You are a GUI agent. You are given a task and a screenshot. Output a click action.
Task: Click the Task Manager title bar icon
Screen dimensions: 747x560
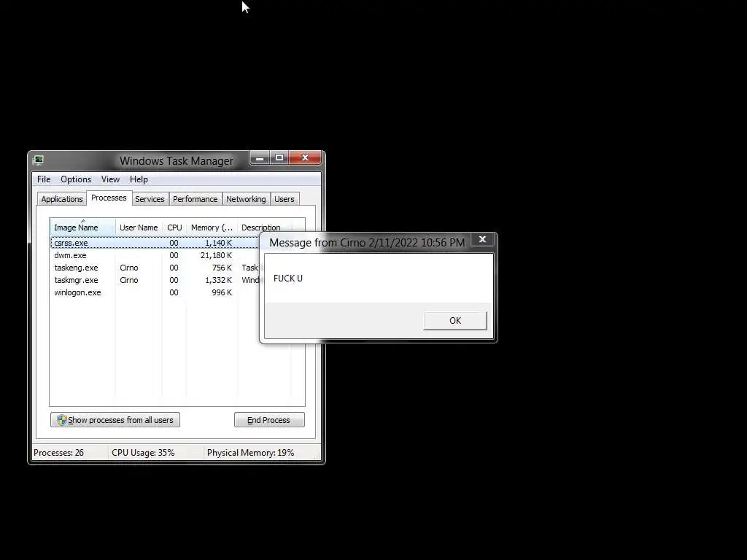point(39,160)
